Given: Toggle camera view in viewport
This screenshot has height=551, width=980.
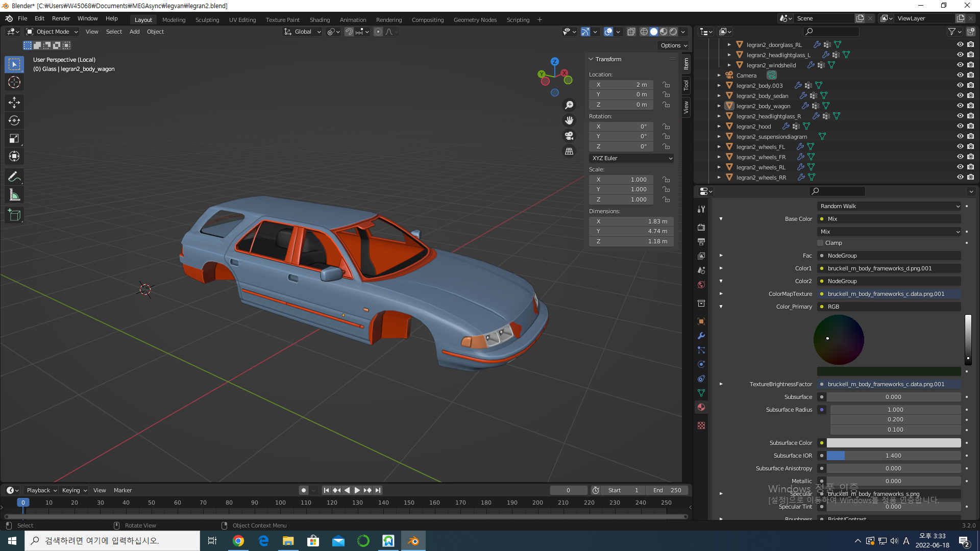Looking at the screenshot, I should pyautogui.click(x=569, y=136).
